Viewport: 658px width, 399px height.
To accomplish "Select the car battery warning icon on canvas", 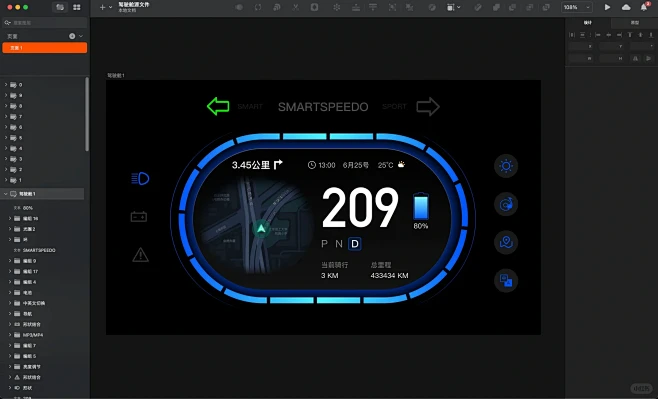I will click(x=139, y=216).
